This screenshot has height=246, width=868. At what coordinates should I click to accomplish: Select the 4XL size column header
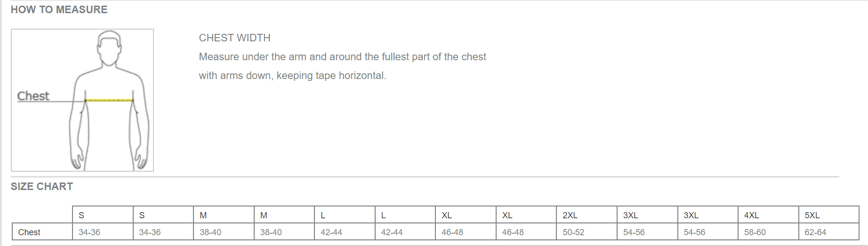click(751, 215)
